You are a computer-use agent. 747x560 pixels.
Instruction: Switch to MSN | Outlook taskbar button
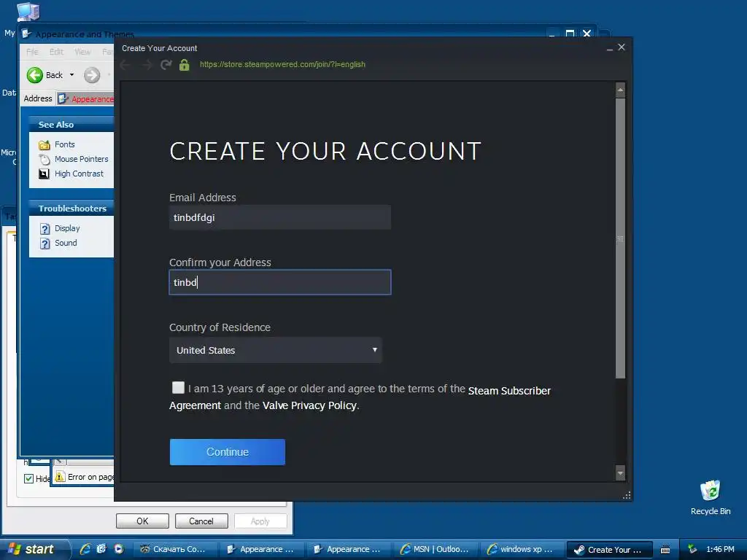pyautogui.click(x=435, y=550)
